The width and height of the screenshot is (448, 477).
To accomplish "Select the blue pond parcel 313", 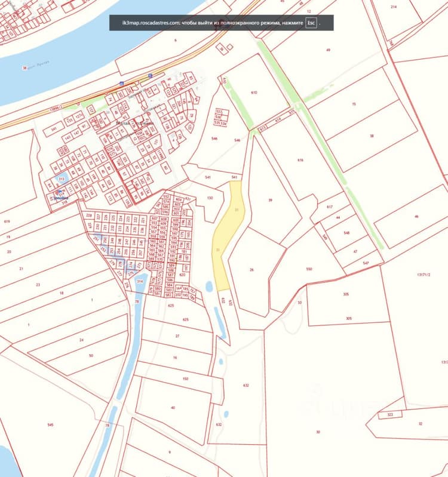I will click(62, 179).
